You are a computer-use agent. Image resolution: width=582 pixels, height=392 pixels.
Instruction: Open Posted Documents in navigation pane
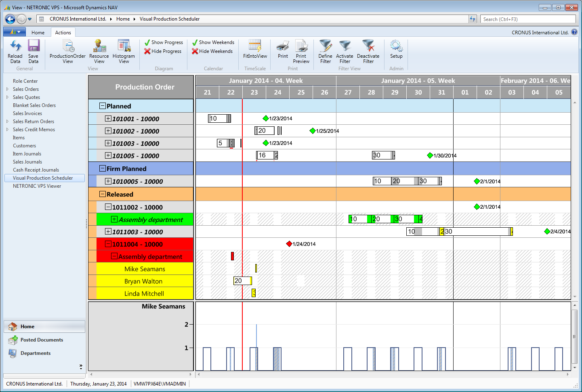click(x=44, y=340)
